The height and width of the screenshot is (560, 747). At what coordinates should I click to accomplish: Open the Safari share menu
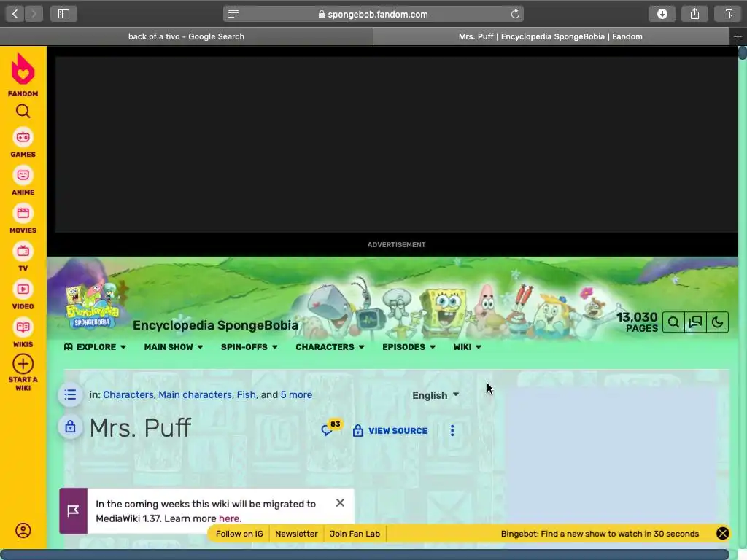point(694,14)
